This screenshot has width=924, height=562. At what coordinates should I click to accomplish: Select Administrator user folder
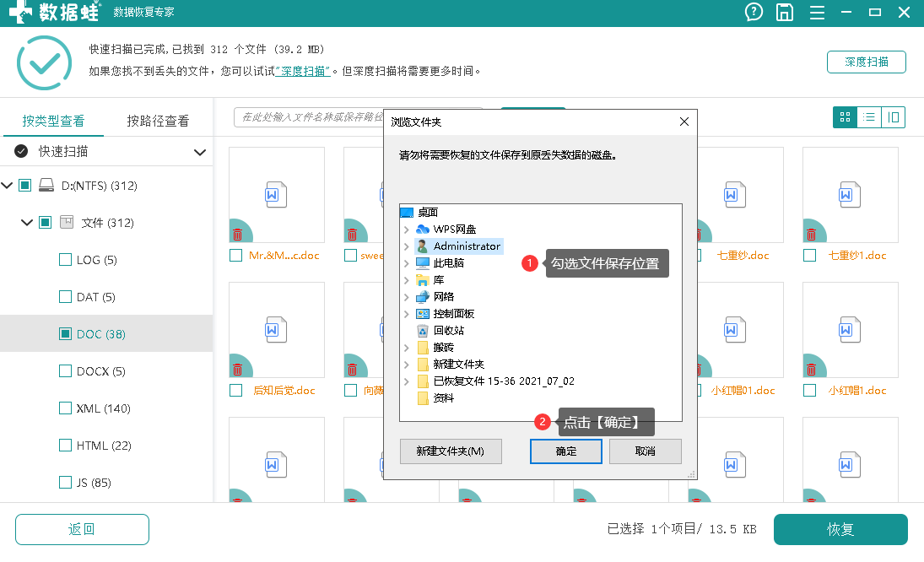point(459,246)
